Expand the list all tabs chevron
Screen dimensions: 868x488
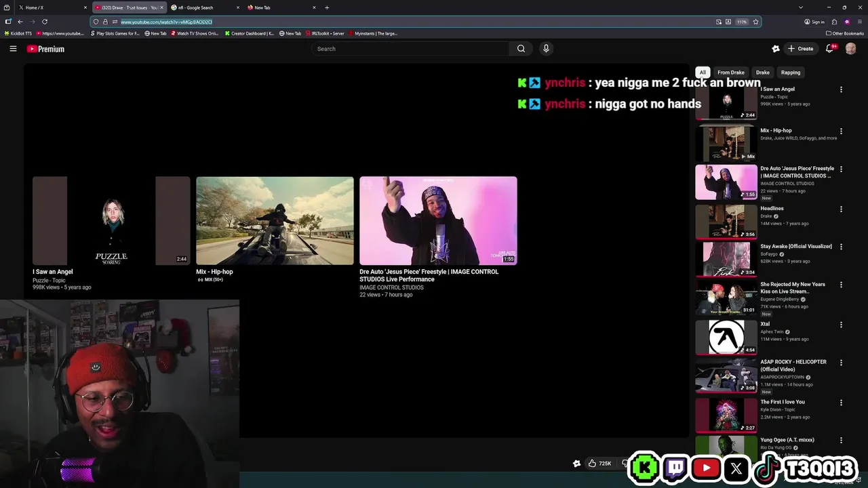click(801, 7)
